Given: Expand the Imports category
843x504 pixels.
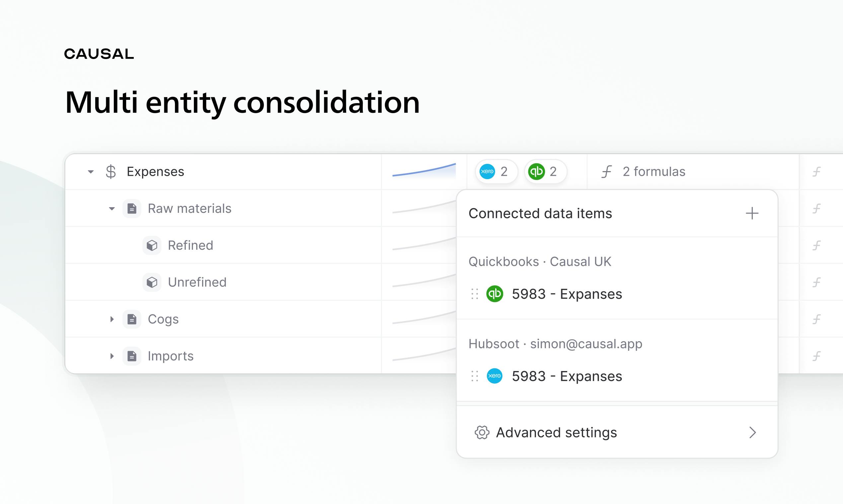Looking at the screenshot, I should [x=112, y=356].
